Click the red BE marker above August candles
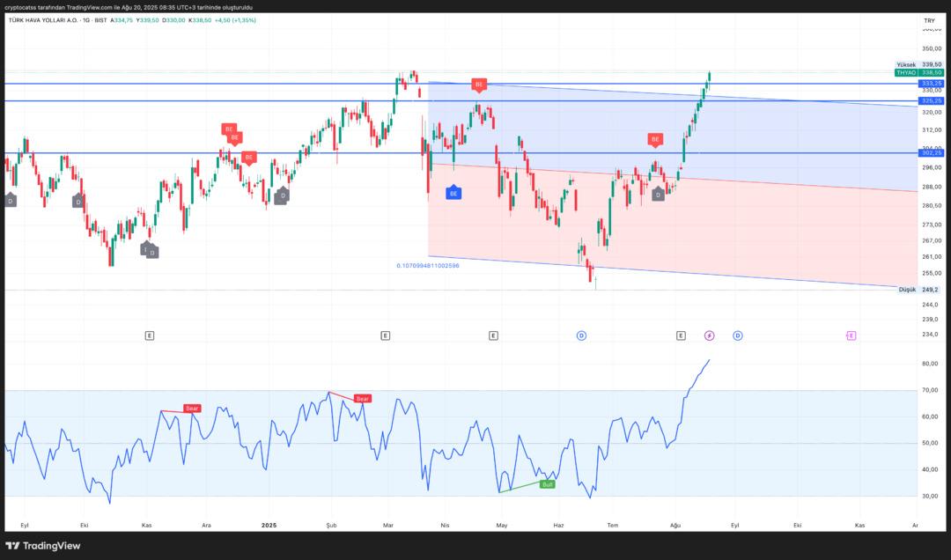 pos(655,139)
